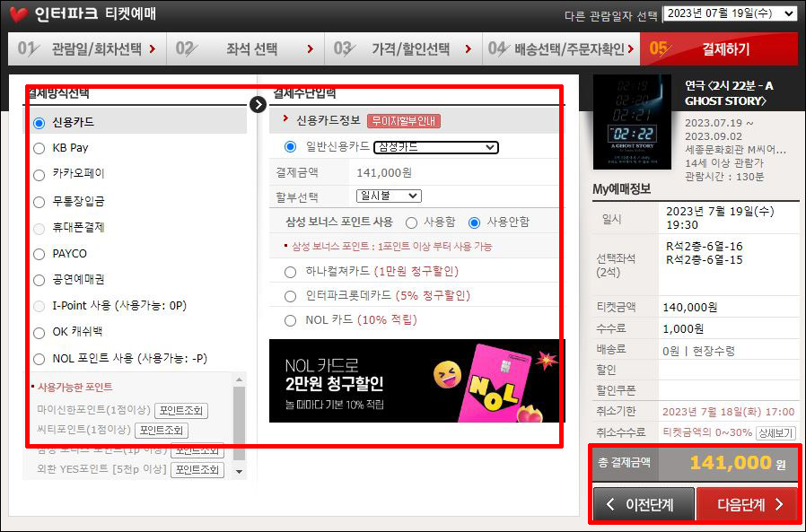Viewport: 806px width, 532px height.
Task: Open step 05 결제하기 tab
Action: tap(719, 48)
